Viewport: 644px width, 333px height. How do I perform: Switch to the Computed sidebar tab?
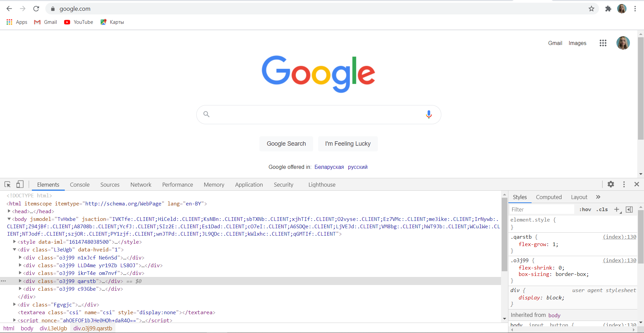tap(549, 197)
